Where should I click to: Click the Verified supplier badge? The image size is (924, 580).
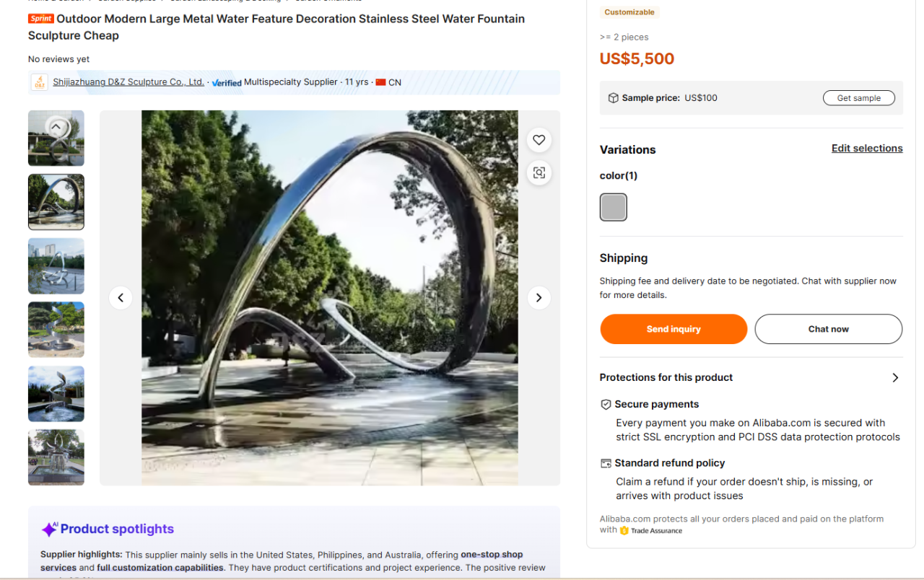pos(227,82)
